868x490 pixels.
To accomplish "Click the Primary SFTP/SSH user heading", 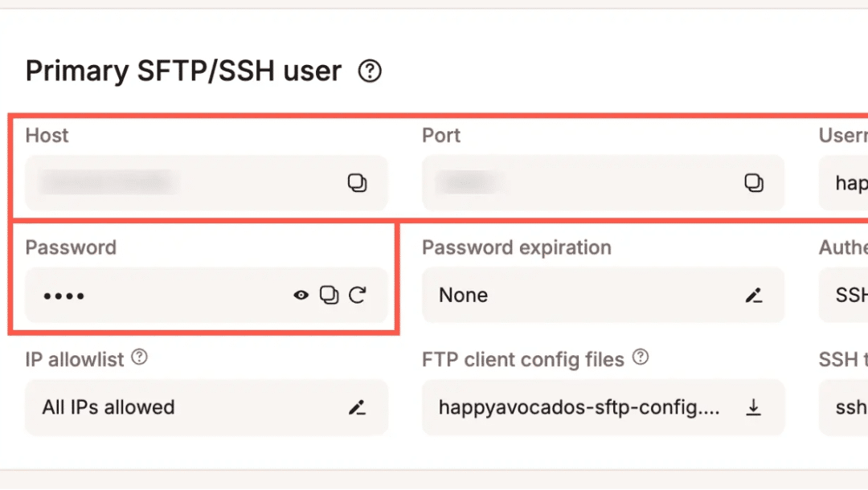I will point(183,71).
